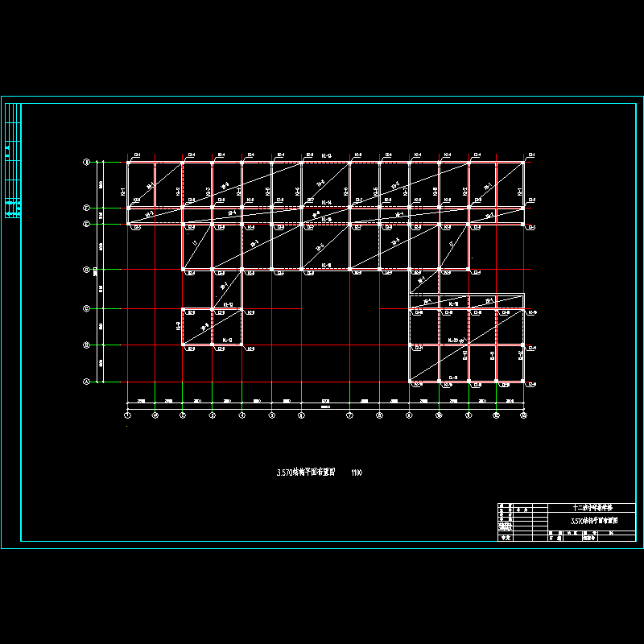Viewport: 644px width, 644px height.
Task: Select drawing title text 3.570结构平面布置图 below plan
Action: 306,473
